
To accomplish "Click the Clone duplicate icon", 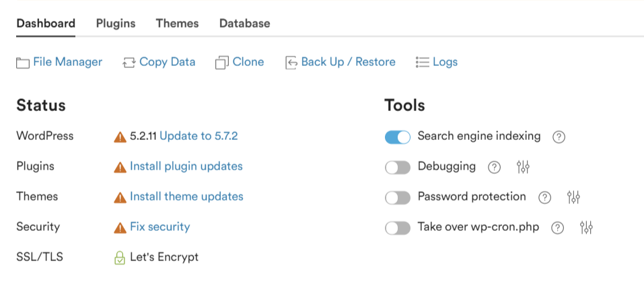I will click(222, 63).
